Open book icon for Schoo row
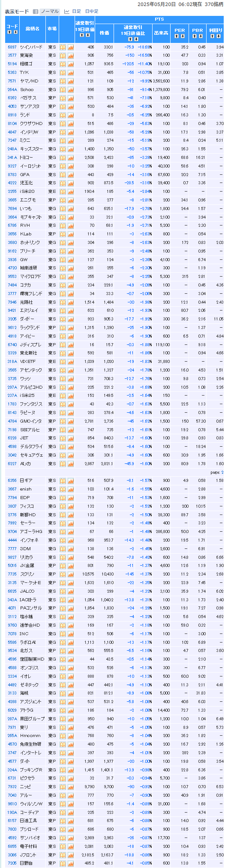The height and width of the screenshot is (868, 228). tap(63, 90)
